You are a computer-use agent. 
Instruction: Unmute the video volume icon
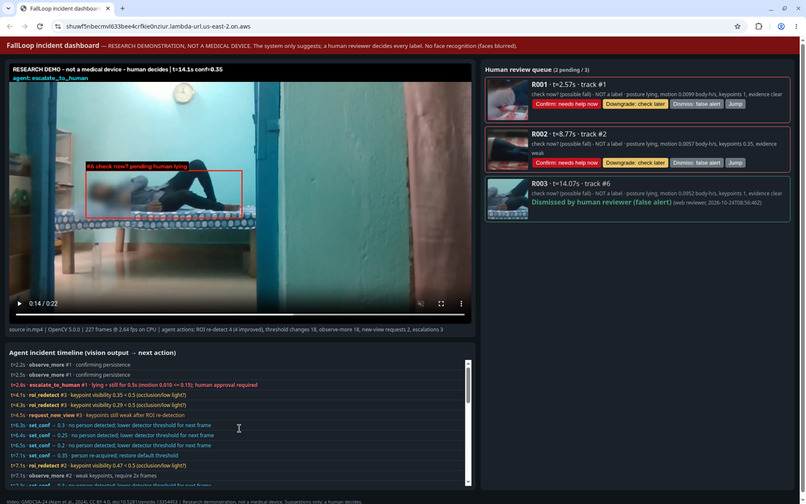420,303
